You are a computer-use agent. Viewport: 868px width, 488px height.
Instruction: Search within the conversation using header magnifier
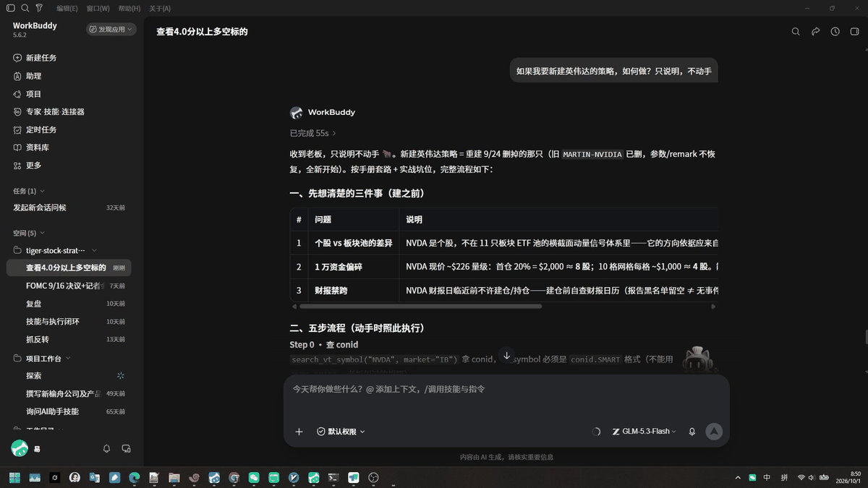[x=796, y=32]
